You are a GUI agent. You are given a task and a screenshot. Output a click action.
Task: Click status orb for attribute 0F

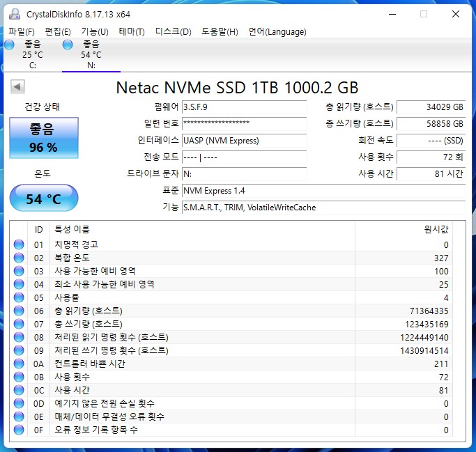point(19,430)
